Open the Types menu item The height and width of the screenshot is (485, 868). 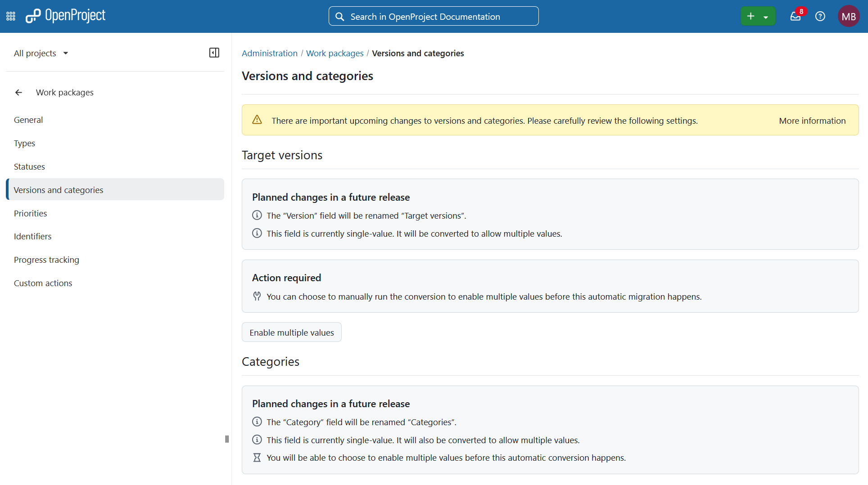(x=115, y=143)
